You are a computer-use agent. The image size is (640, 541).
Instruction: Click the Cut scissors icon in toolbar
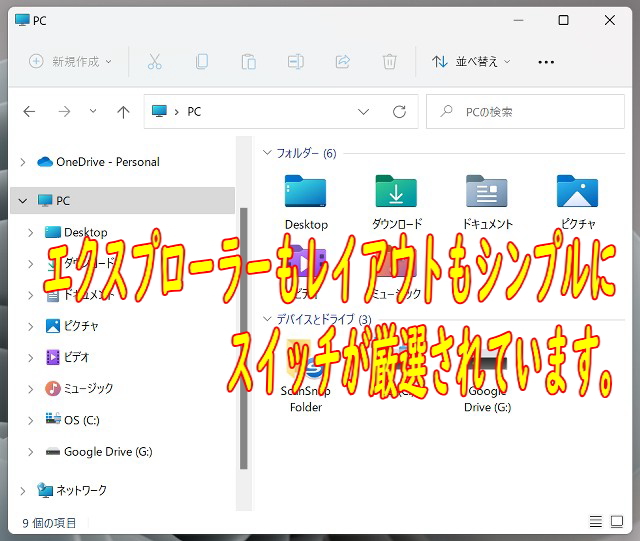tap(154, 62)
